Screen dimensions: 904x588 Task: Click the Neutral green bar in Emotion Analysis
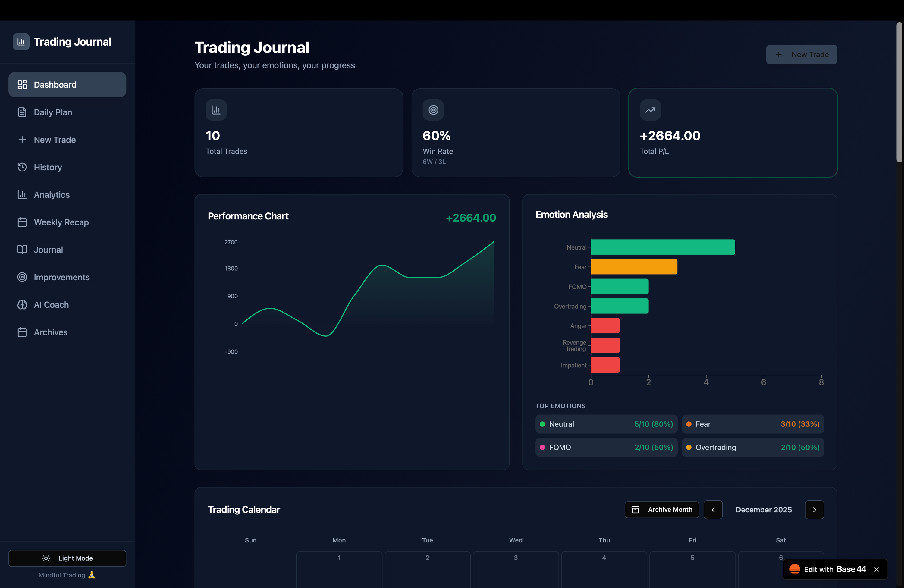point(663,247)
